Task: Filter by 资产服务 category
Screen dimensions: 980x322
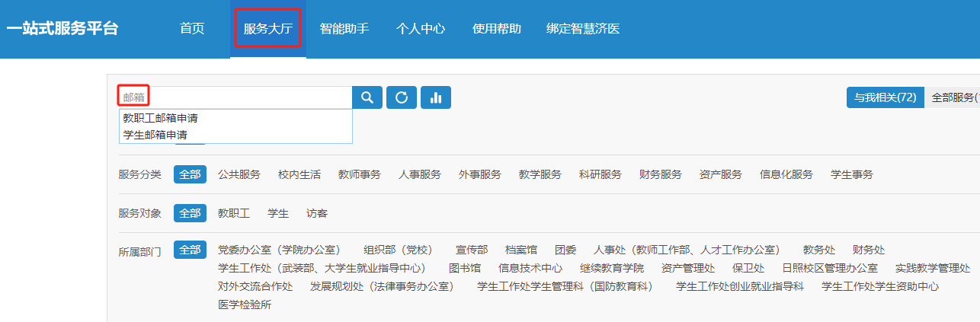Action: pyautogui.click(x=721, y=174)
